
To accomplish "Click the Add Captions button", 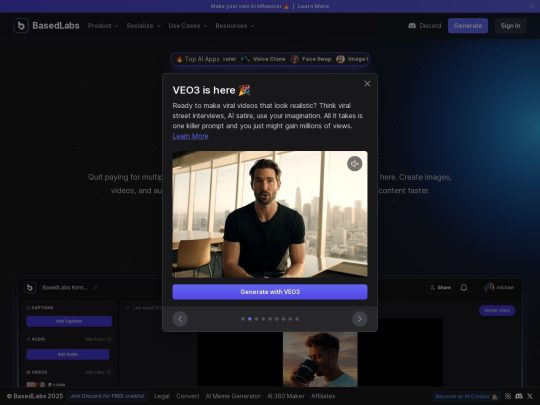I will (69, 321).
